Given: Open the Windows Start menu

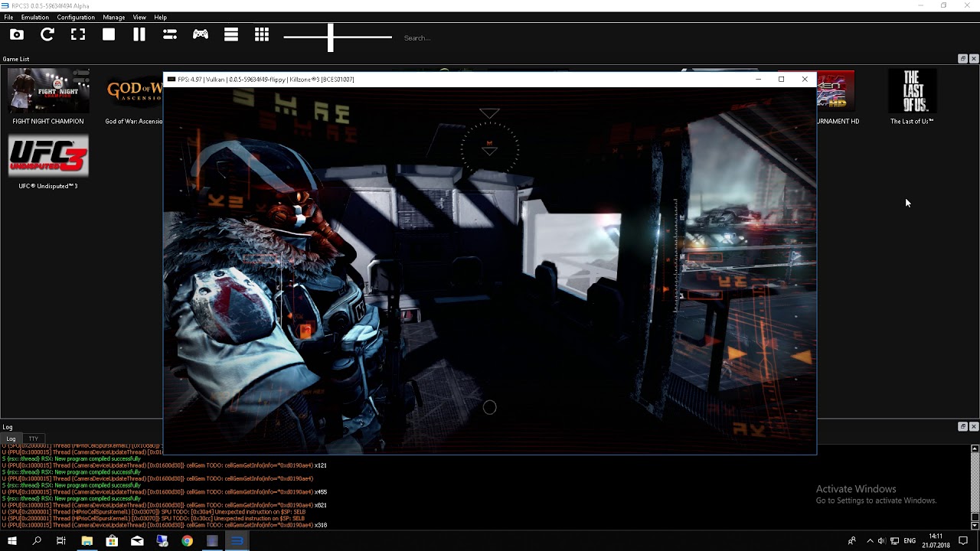Looking at the screenshot, I should (12, 540).
